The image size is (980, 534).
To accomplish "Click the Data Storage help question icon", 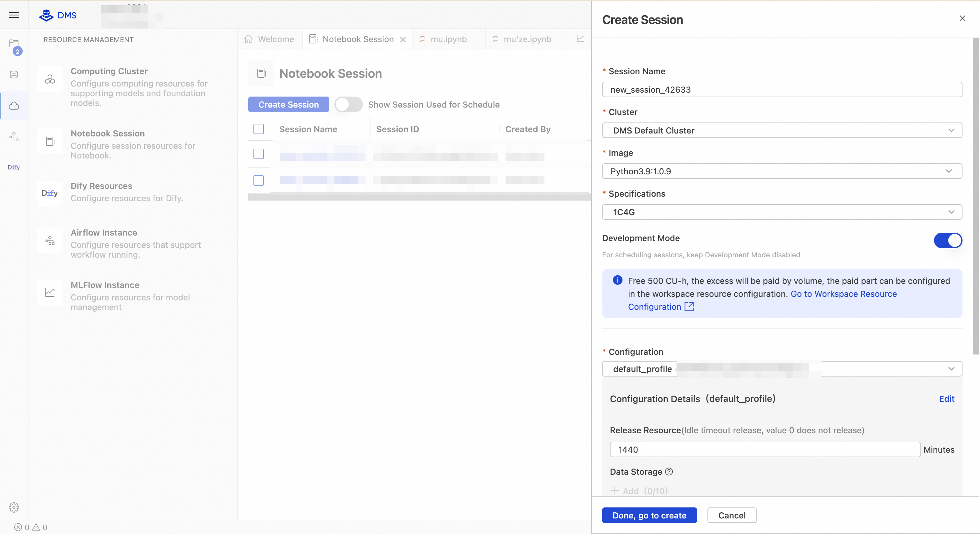I will [x=669, y=471].
